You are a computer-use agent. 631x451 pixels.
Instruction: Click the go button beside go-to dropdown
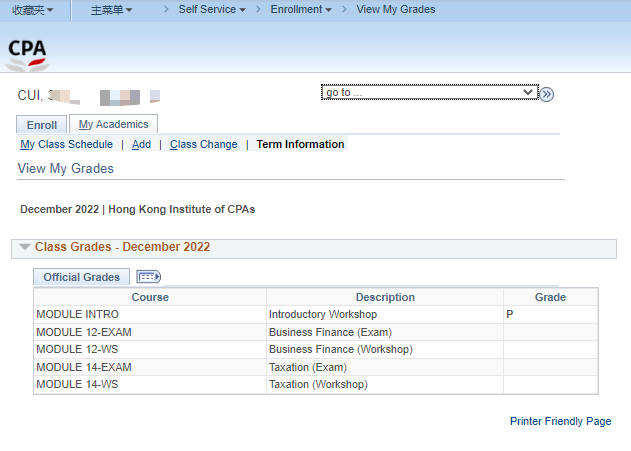tap(546, 94)
